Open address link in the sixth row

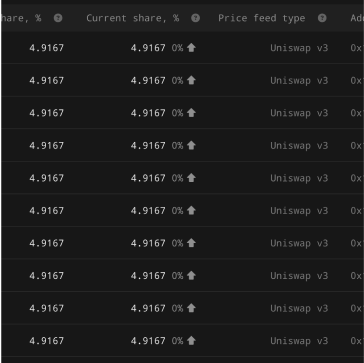click(357, 211)
